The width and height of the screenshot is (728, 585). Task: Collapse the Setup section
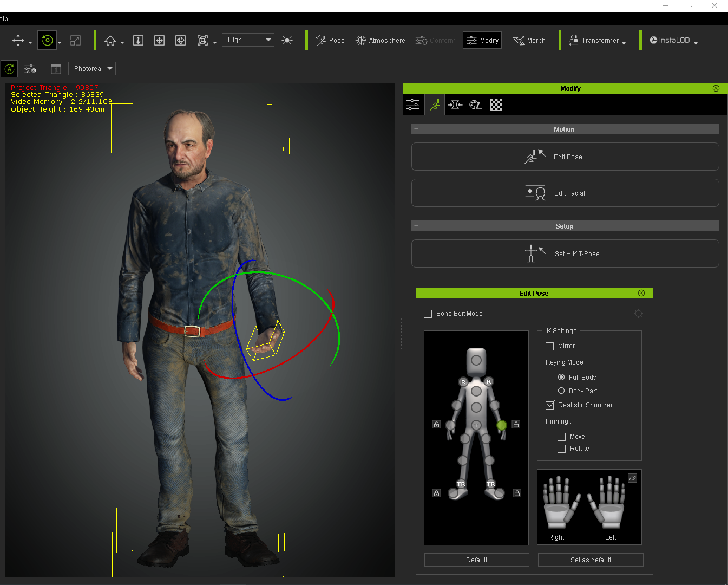point(416,226)
